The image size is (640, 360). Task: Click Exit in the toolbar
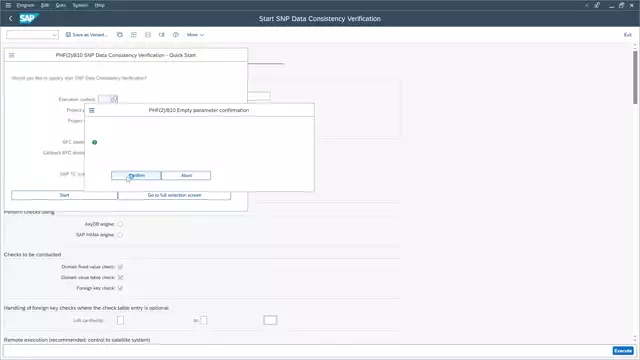[x=627, y=35]
